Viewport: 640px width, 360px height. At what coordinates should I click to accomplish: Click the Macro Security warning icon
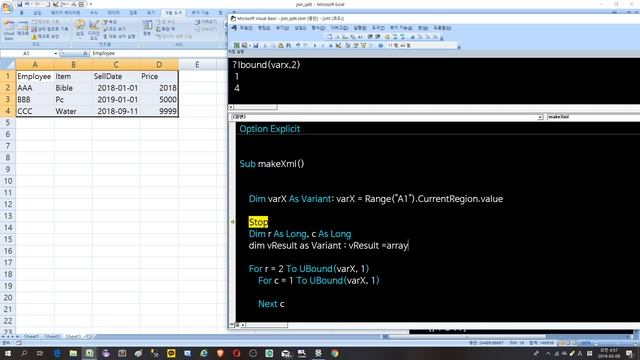(34, 37)
